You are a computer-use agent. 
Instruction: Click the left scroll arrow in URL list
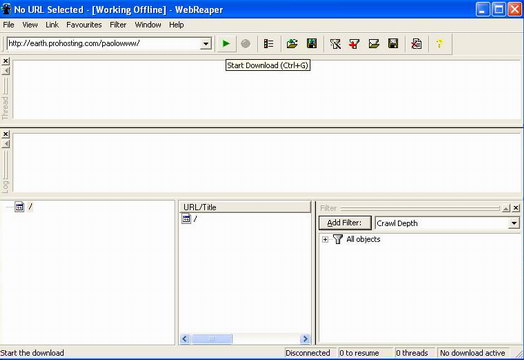(x=185, y=339)
